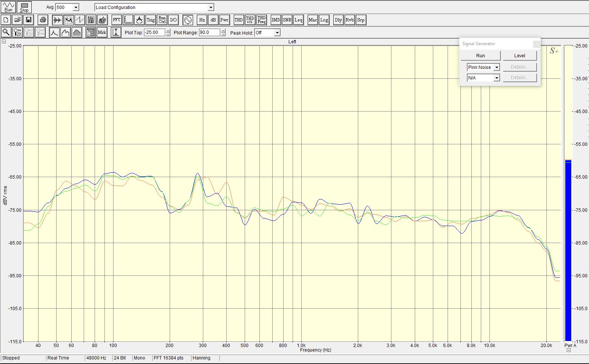Viewport: 589px width, 364px height.
Task: Save with the floppy disk icon
Action: (29, 20)
